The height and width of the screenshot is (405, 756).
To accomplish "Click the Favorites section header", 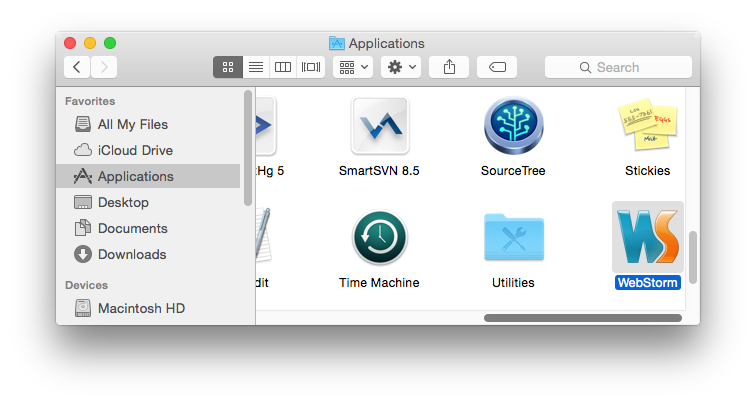I will [x=90, y=101].
